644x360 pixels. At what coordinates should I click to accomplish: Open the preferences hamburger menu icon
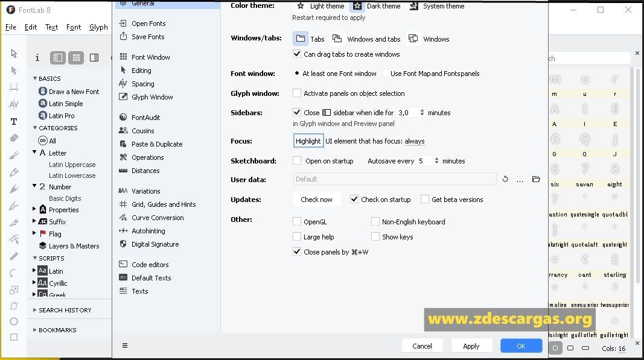pyautogui.click(x=125, y=345)
